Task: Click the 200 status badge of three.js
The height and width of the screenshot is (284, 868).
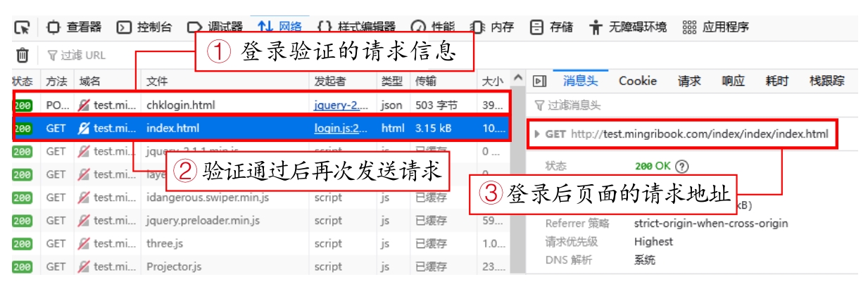Action: [23, 245]
